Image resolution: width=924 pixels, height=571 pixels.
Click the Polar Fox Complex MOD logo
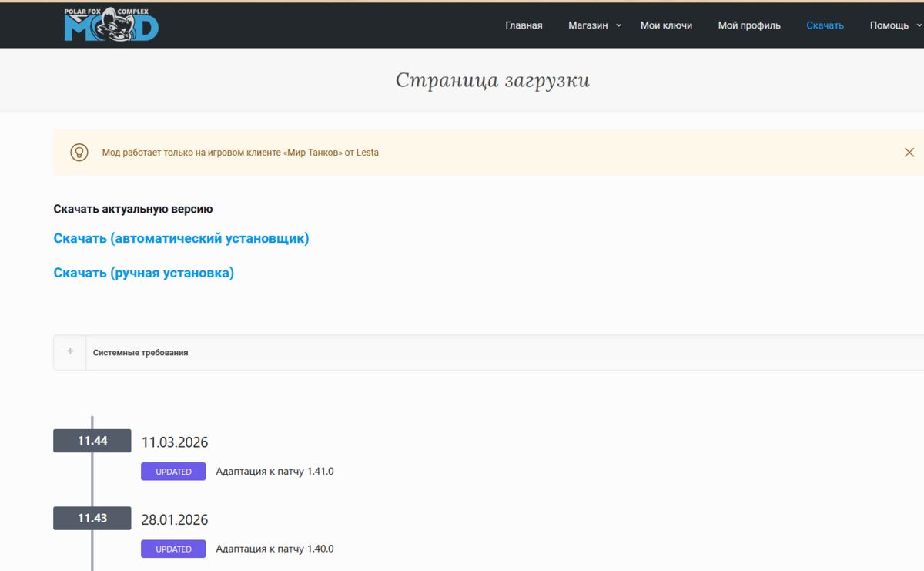112,25
